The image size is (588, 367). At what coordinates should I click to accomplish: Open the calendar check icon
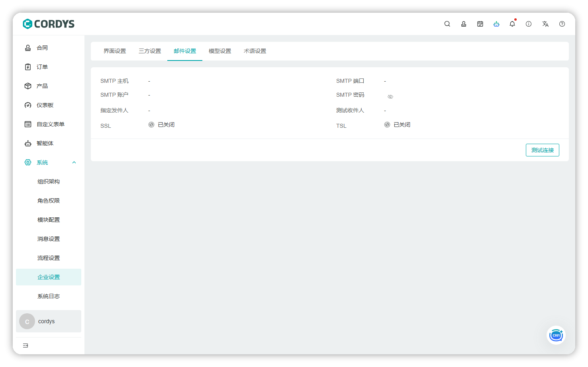tap(480, 24)
